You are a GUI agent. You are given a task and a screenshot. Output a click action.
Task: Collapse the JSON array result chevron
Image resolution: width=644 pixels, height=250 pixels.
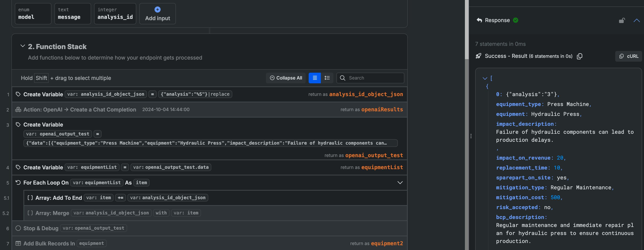tap(485, 78)
